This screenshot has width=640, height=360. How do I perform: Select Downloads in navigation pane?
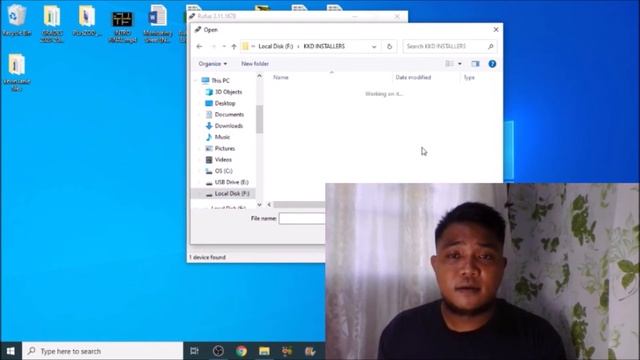[229, 126]
